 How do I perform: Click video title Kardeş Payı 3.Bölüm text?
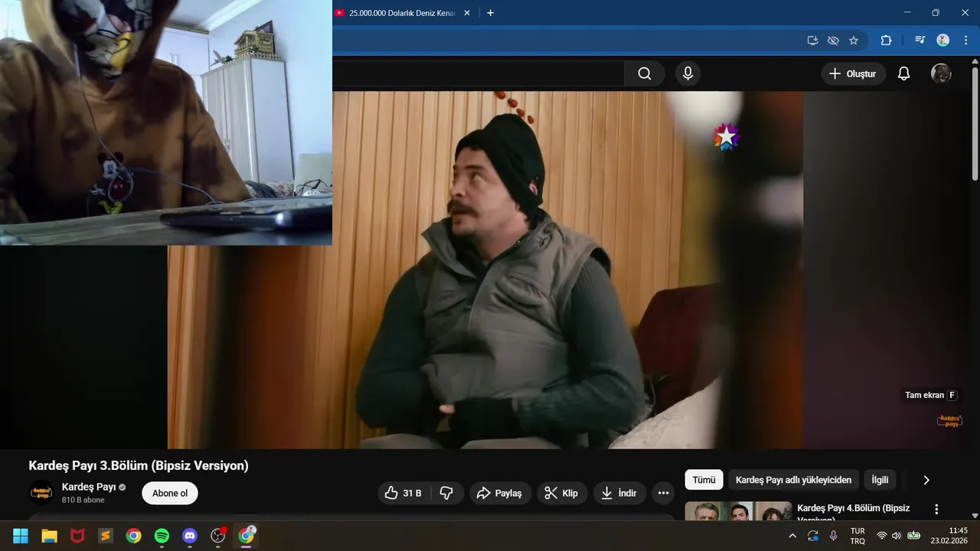(x=139, y=465)
